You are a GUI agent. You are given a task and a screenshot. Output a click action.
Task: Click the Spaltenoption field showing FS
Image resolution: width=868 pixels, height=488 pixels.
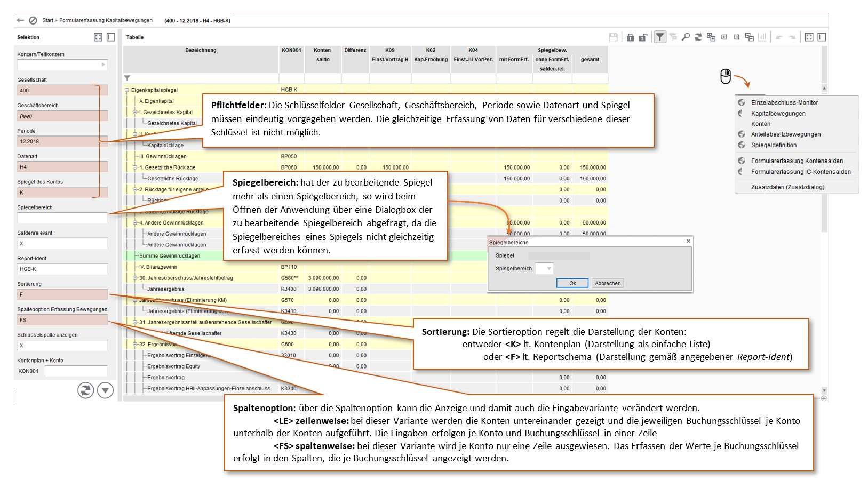tap(62, 320)
